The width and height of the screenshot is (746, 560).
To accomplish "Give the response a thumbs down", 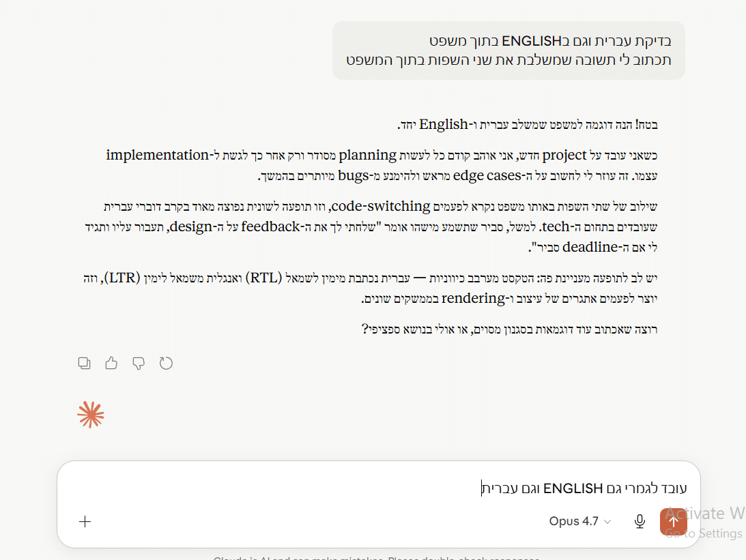I will pos(139,363).
